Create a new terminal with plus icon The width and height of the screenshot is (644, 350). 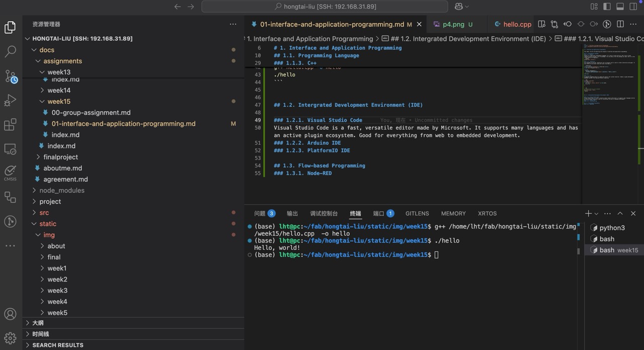(588, 214)
